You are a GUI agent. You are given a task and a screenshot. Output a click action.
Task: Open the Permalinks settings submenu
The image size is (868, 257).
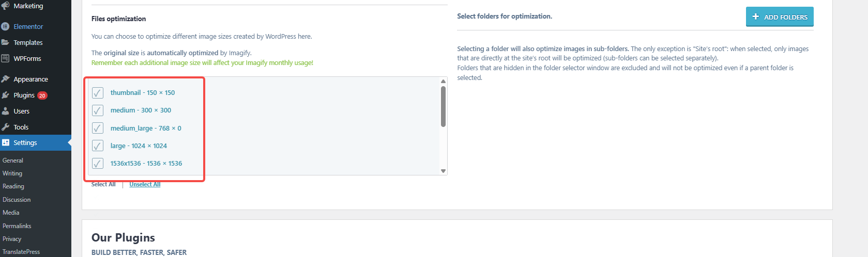click(x=17, y=226)
